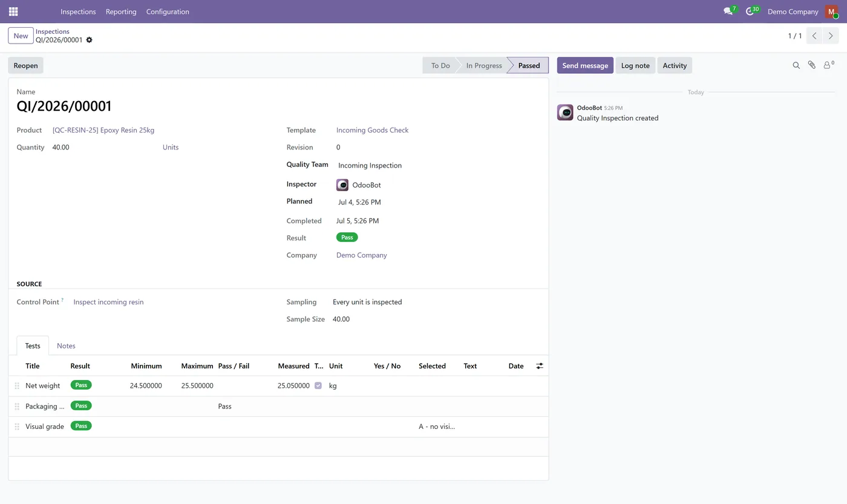Click Send message button
847x504 pixels.
pyautogui.click(x=585, y=65)
